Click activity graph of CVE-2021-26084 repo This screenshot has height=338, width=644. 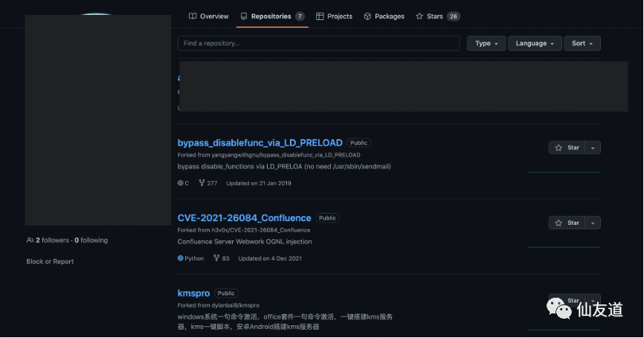[564, 247]
